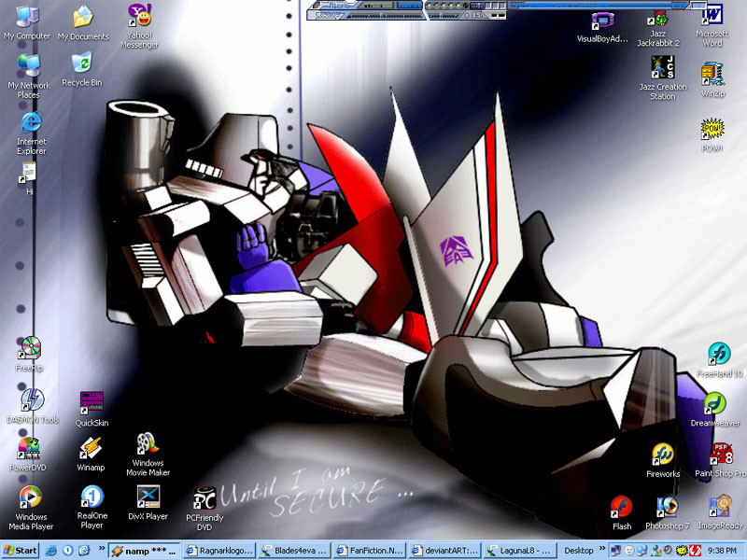
Task: Expand the Desktop toolbar chevron
Action: click(x=602, y=549)
